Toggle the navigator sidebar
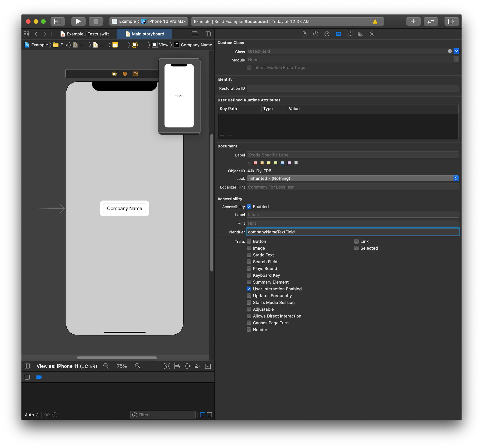The image size is (483, 448). (x=57, y=21)
